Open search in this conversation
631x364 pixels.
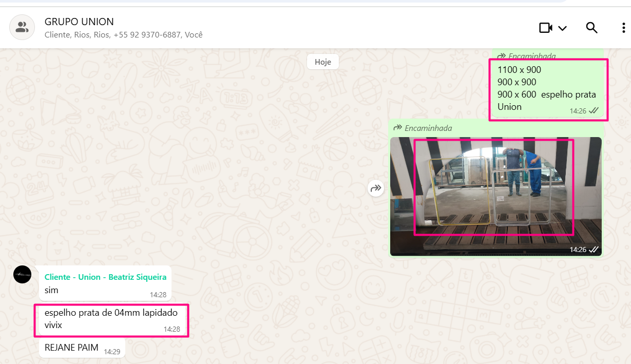[591, 28]
